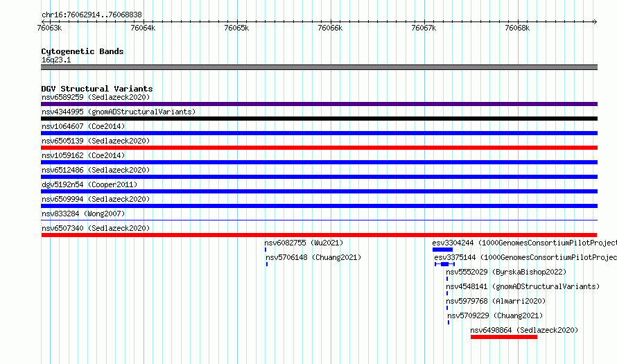Select the red nsv6498864 variant bar
This screenshot has width=617, height=364.
coord(504,337)
